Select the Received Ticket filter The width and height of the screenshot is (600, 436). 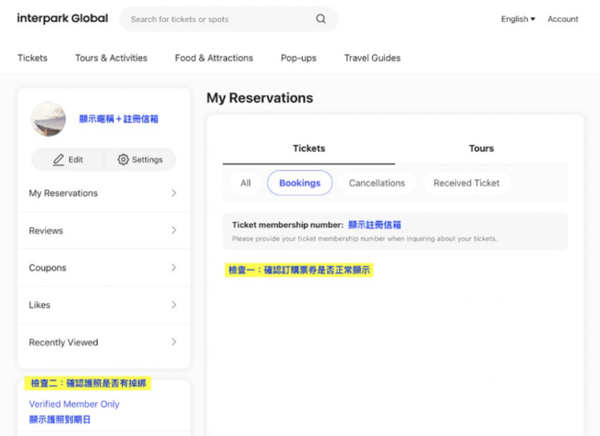tap(466, 183)
